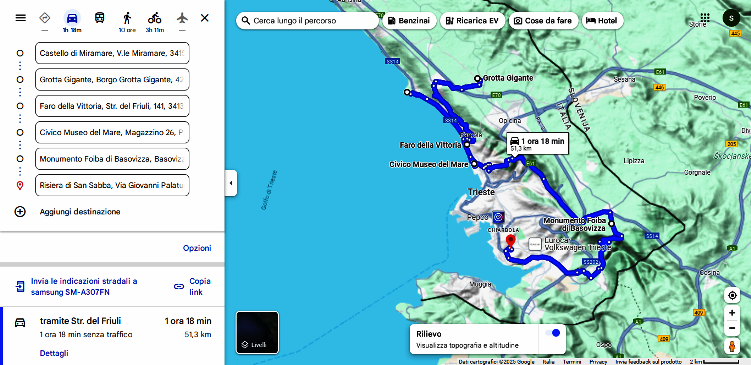Screen dimensions: 751x365
Task: Select the flight travel mode
Action: (x=182, y=18)
